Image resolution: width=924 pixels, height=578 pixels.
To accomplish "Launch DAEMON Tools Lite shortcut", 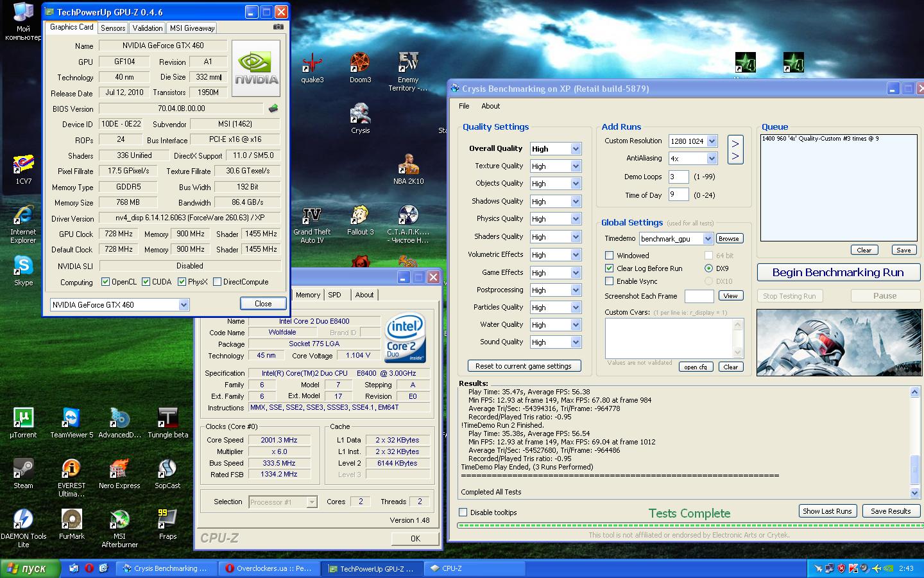I will pos(23,529).
